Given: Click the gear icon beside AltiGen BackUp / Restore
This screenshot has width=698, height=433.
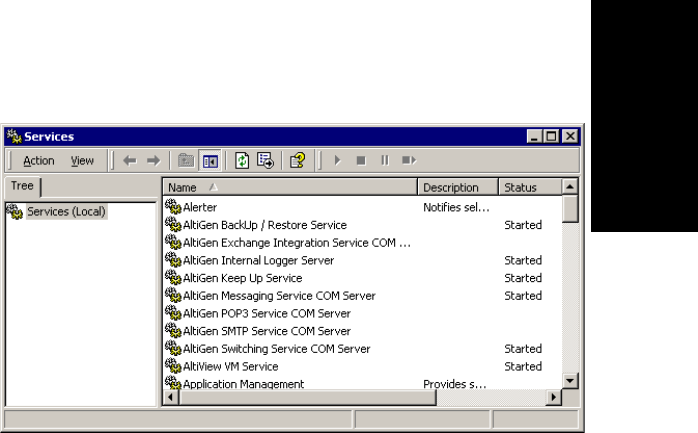Looking at the screenshot, I should [173, 224].
